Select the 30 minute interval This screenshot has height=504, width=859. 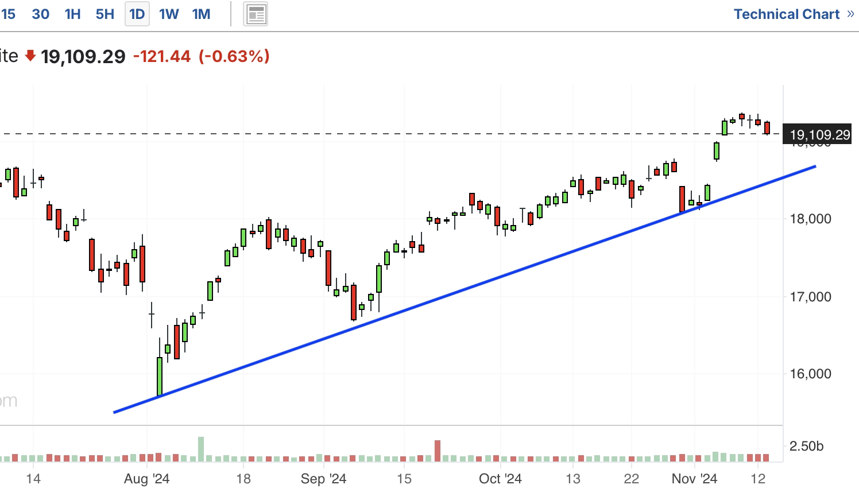(x=40, y=14)
